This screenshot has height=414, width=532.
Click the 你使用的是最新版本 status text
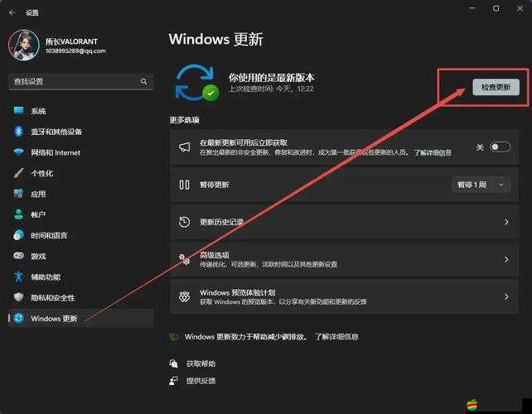(271, 78)
